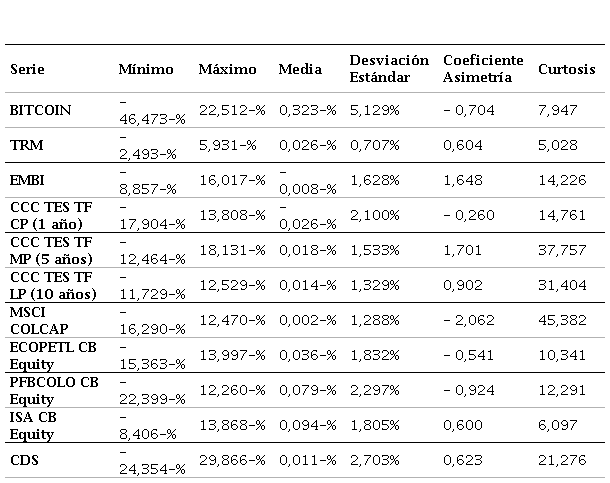Click the "Serie" column header
Screen dimensions: 610x483
coord(27,70)
